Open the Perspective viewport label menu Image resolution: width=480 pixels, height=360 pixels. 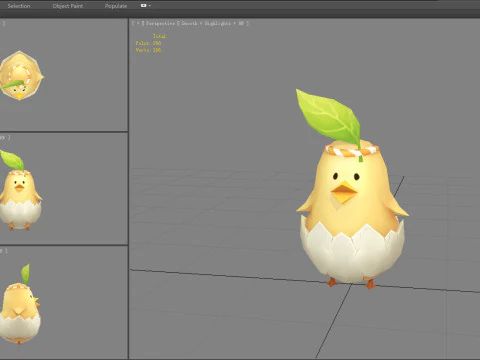(160, 23)
